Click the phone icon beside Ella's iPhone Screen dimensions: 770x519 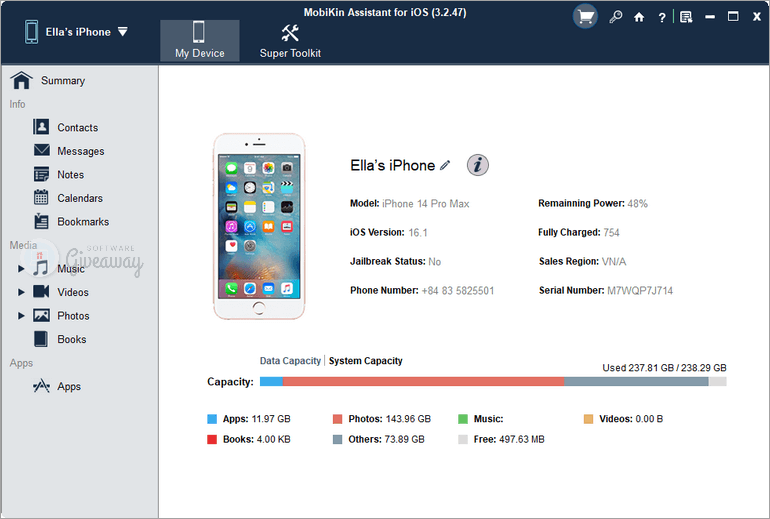point(31,32)
